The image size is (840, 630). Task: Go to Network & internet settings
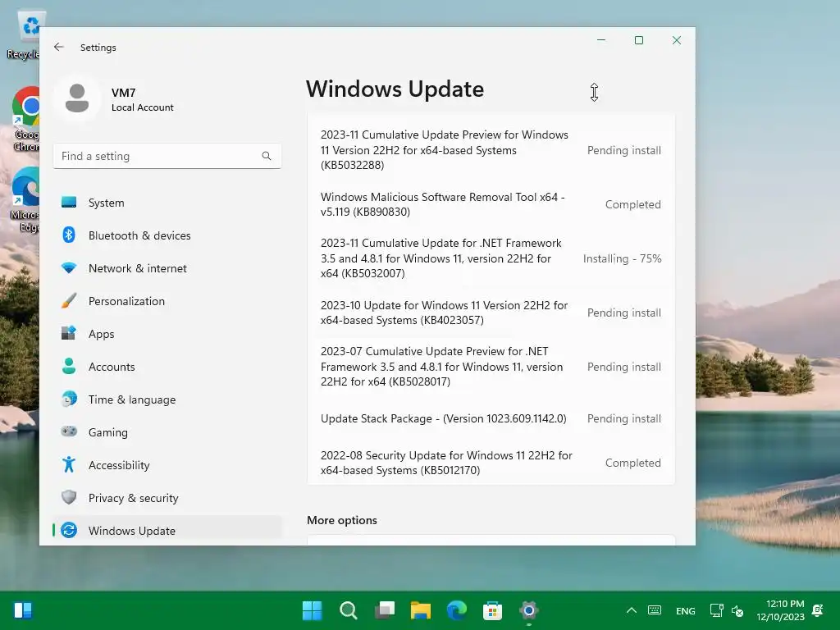coord(167,268)
